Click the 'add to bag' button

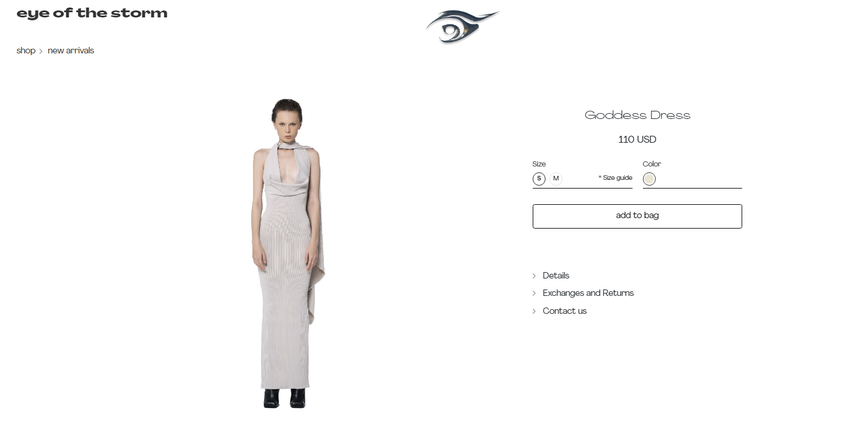tap(637, 216)
